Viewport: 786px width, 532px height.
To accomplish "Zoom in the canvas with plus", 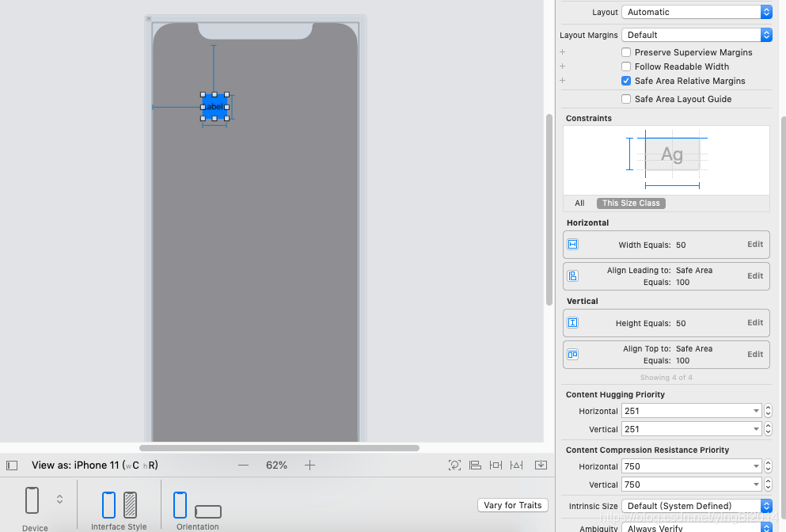I will (309, 465).
